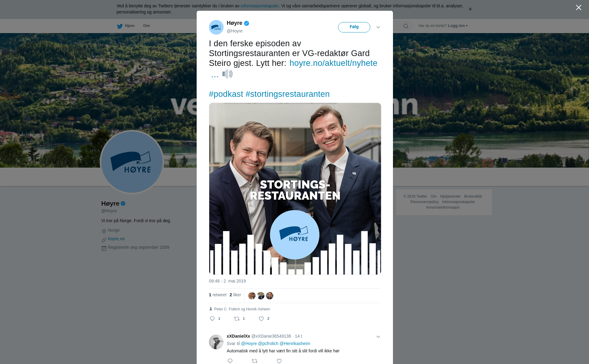589x364 pixels.
Task: Reply to xXDanielXx's comment
Action: (230, 361)
